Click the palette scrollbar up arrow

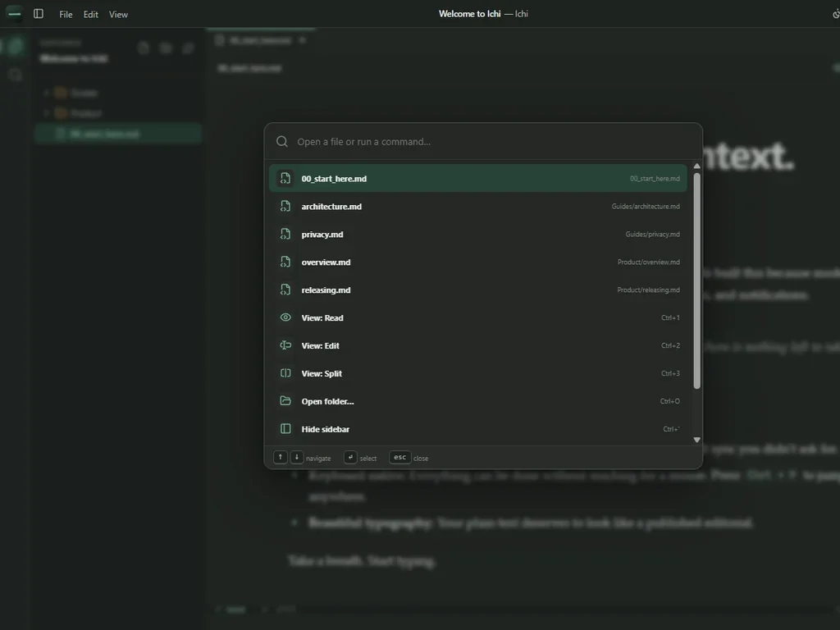[x=697, y=166]
